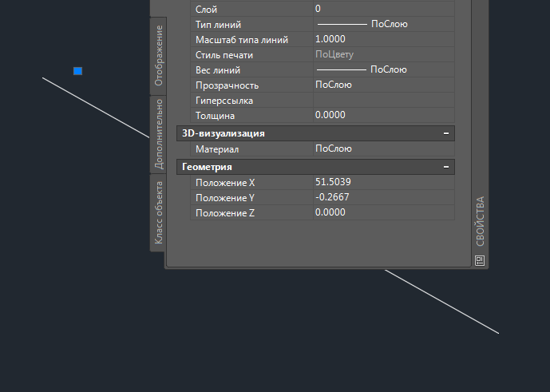Edit the Положение X value 51.5039
This screenshot has height=392, width=550.
[x=384, y=182]
